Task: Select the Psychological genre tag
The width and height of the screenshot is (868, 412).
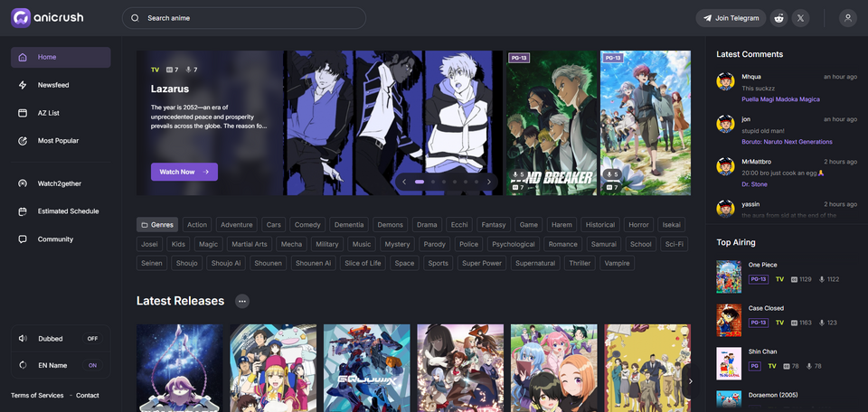Action: tap(514, 244)
